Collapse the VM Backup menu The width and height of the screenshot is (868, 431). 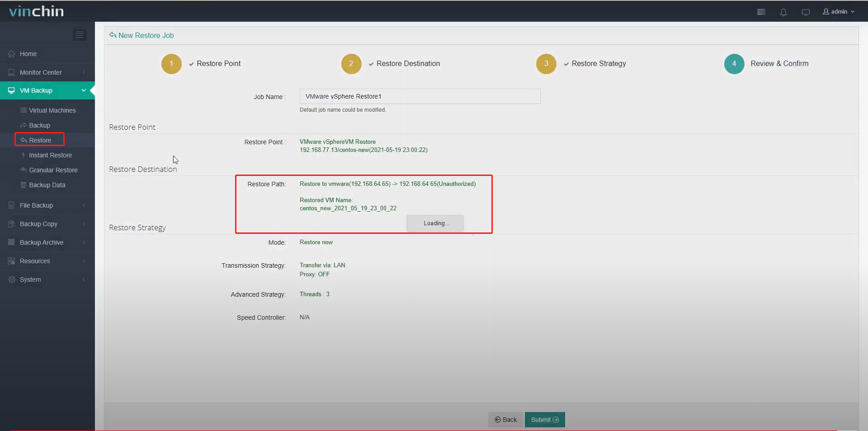(x=47, y=90)
